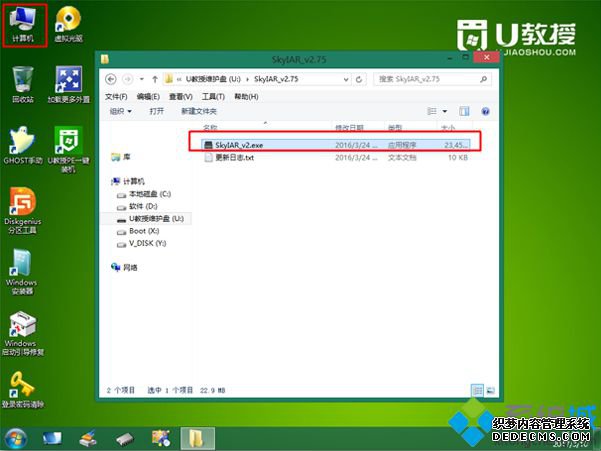Open the 查看(V) menu
This screenshot has height=451, width=601.
181,97
